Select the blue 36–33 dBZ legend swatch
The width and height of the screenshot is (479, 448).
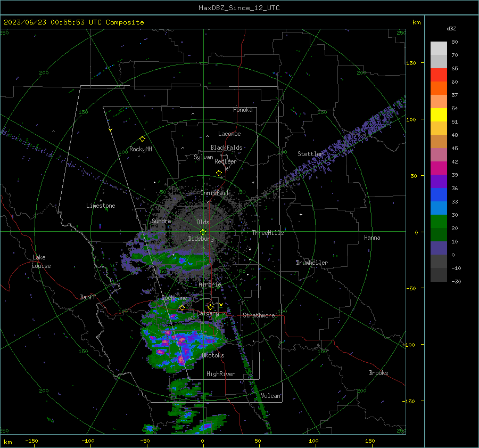tap(439, 195)
